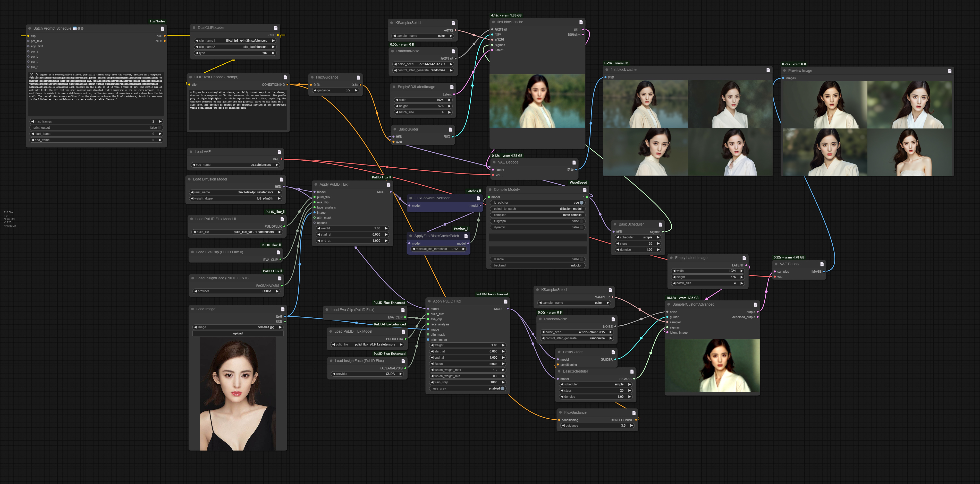Click the document icon on SamplerCustomAdvanced node
This screenshot has width=980, height=484.
756,305
